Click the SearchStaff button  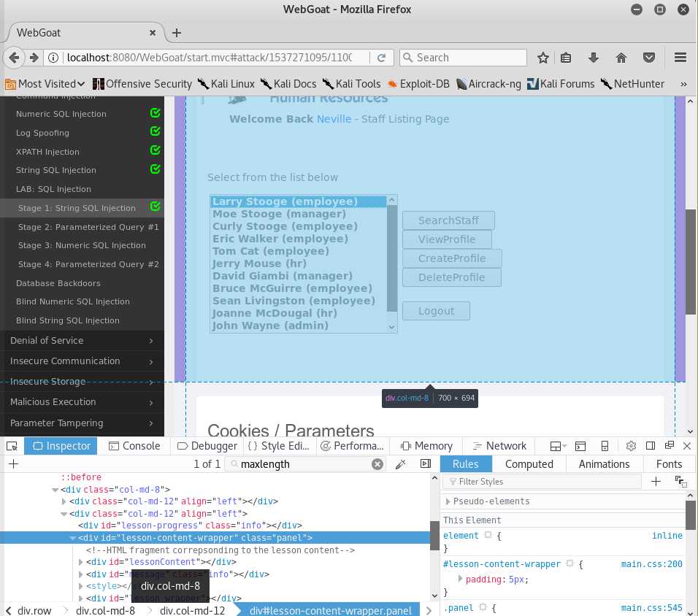pyautogui.click(x=448, y=220)
